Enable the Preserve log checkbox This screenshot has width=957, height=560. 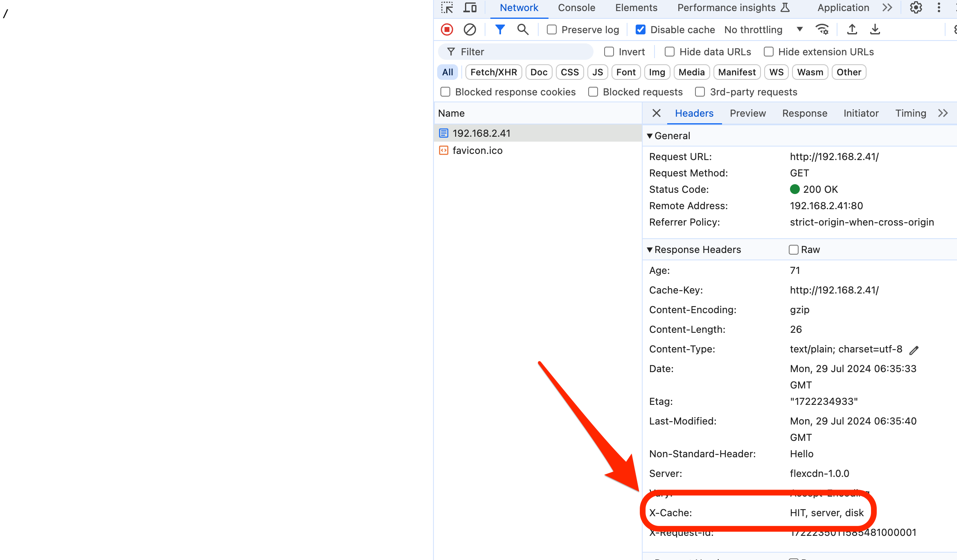[x=552, y=30]
